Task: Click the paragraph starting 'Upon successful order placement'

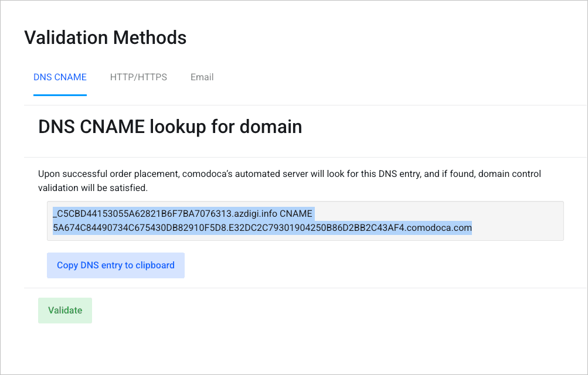Action: point(290,181)
